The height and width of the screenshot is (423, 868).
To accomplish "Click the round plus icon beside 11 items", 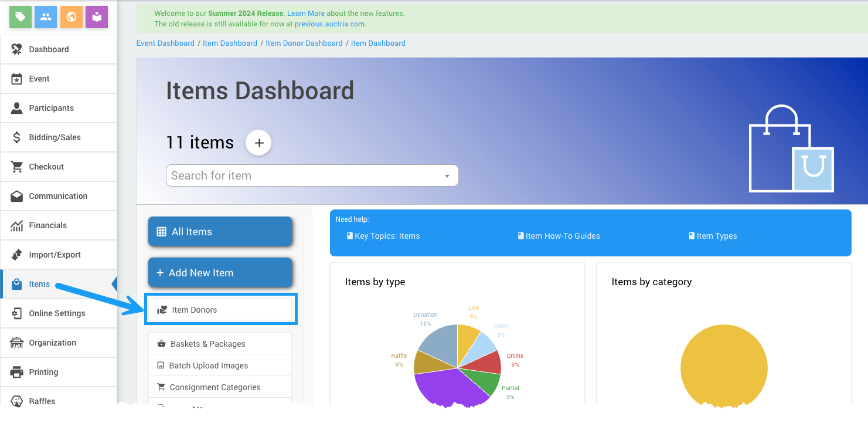I will pyautogui.click(x=258, y=143).
